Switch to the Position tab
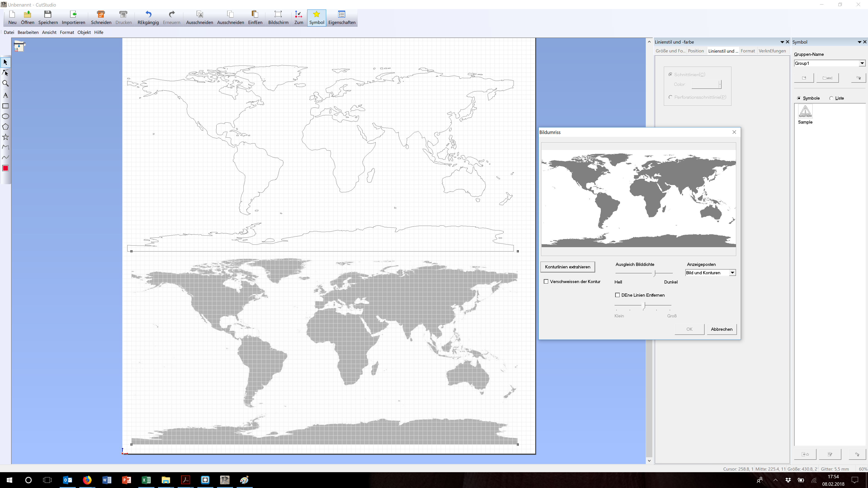Viewport: 868px width, 488px height. point(696,51)
